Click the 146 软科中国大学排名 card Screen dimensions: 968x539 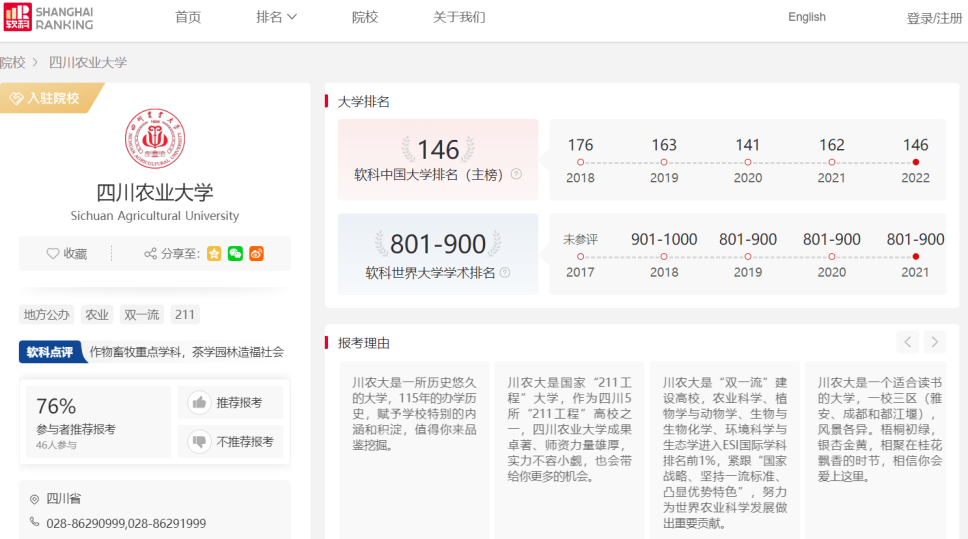pyautogui.click(x=438, y=159)
